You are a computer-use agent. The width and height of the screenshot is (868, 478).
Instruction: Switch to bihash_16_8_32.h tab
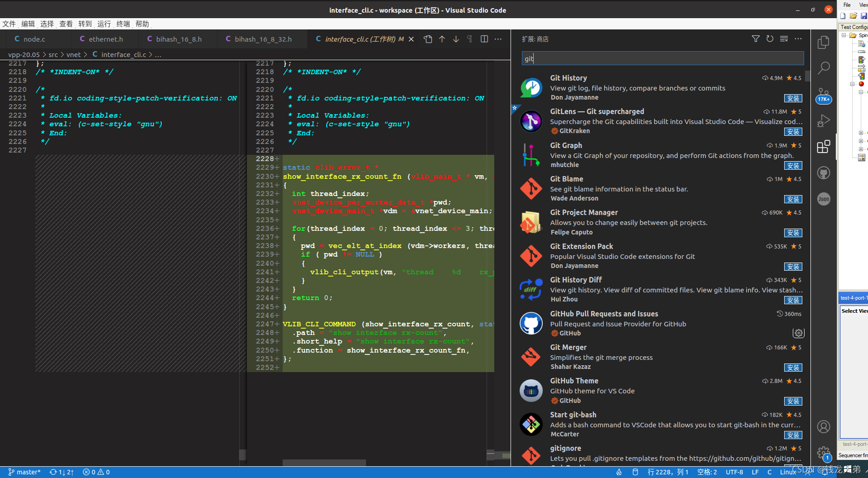(262, 39)
